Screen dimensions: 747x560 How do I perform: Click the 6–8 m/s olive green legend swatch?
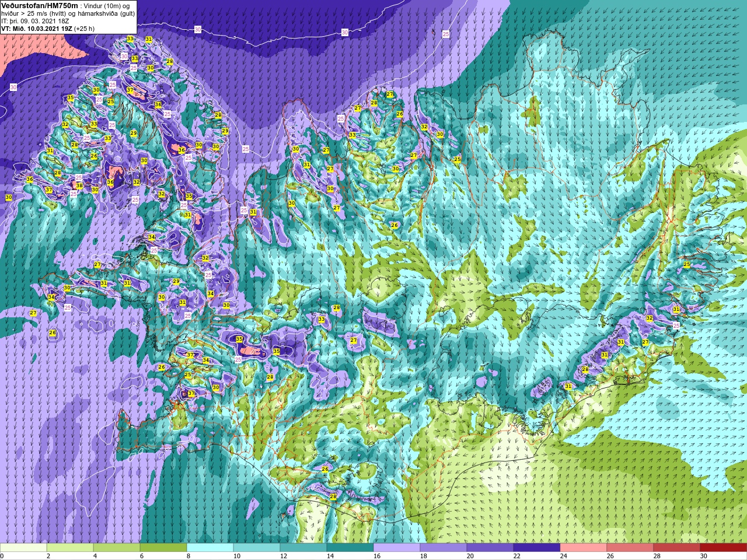tap(163, 548)
